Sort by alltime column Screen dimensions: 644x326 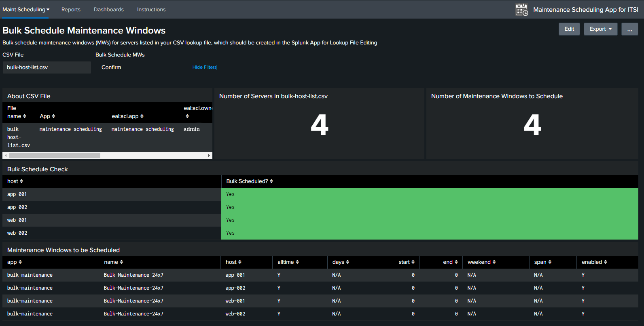tap(288, 262)
